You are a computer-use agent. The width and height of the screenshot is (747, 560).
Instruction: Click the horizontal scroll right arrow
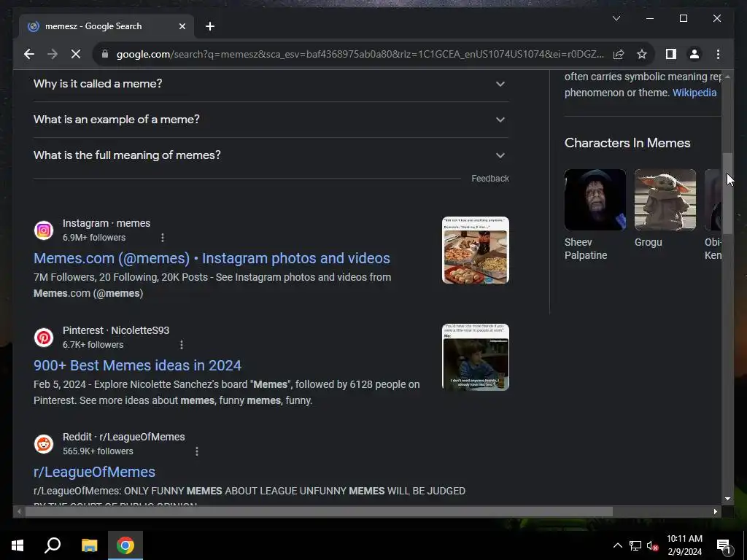coord(716,512)
